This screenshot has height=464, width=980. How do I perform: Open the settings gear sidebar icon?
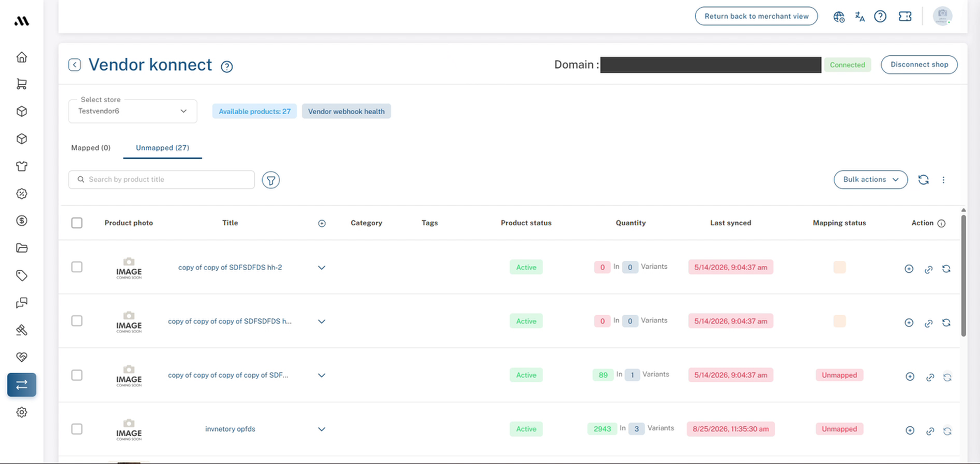point(22,412)
